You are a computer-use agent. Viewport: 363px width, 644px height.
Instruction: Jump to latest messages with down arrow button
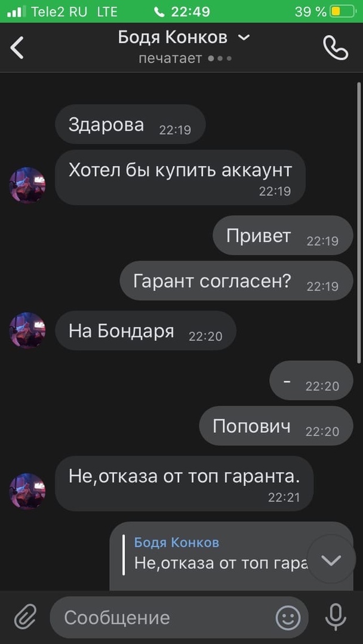(331, 559)
